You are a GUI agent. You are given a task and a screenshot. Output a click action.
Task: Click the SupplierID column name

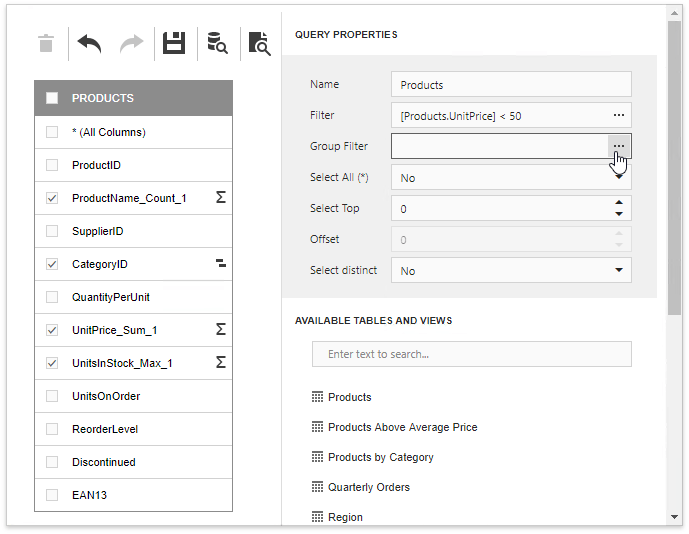(x=98, y=231)
